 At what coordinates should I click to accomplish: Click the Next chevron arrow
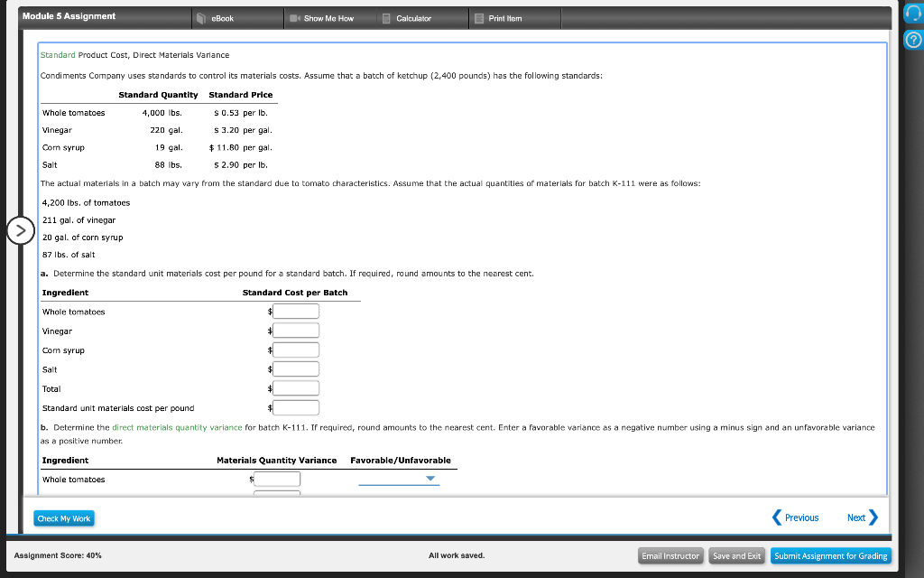point(873,517)
